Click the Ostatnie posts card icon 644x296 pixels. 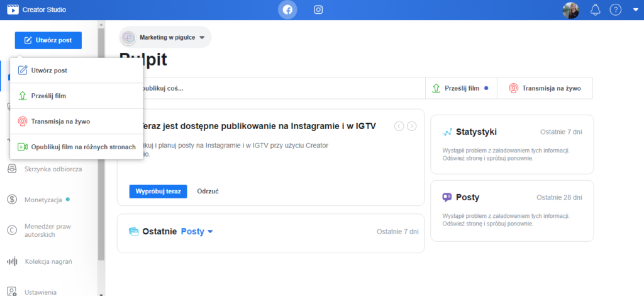(134, 232)
